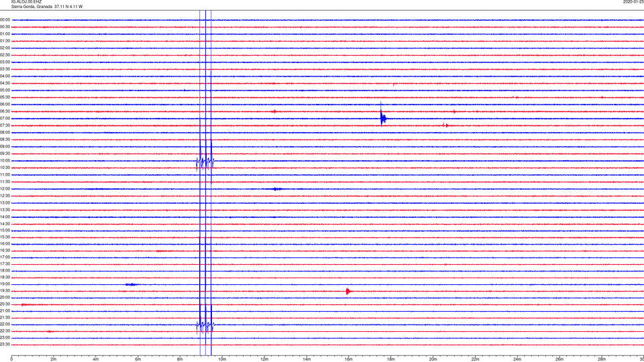
Task: Click the 19:00 time label
Action: [5, 284]
